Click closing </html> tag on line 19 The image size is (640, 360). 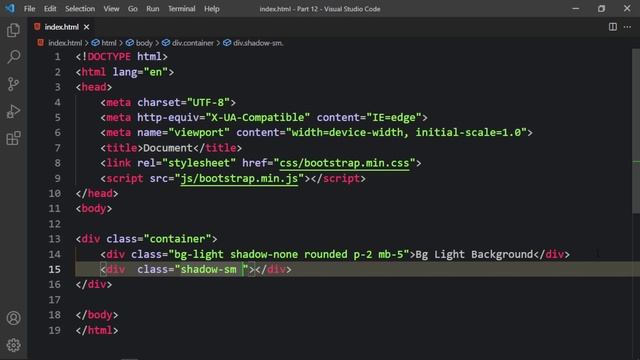coord(97,330)
